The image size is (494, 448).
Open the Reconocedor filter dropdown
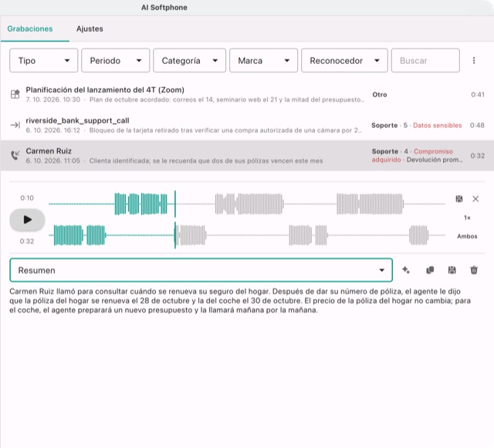click(x=344, y=60)
